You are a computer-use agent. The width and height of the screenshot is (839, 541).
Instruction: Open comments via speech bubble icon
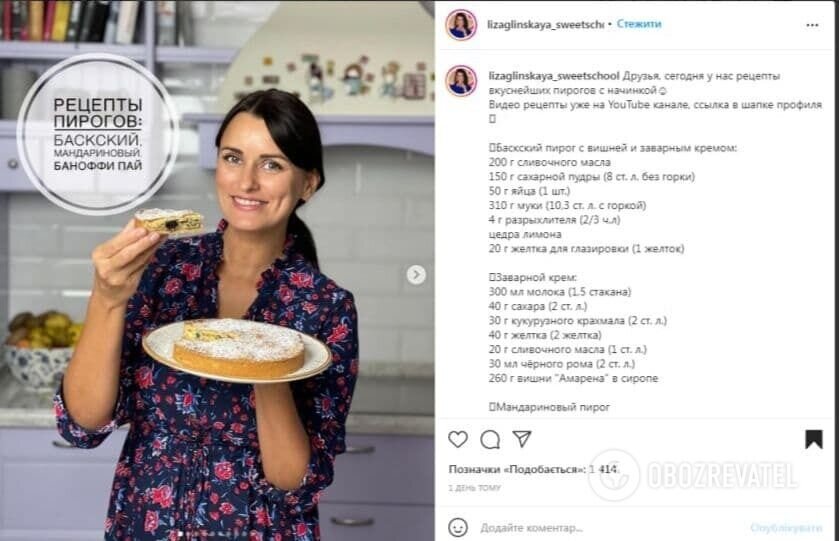490,439
